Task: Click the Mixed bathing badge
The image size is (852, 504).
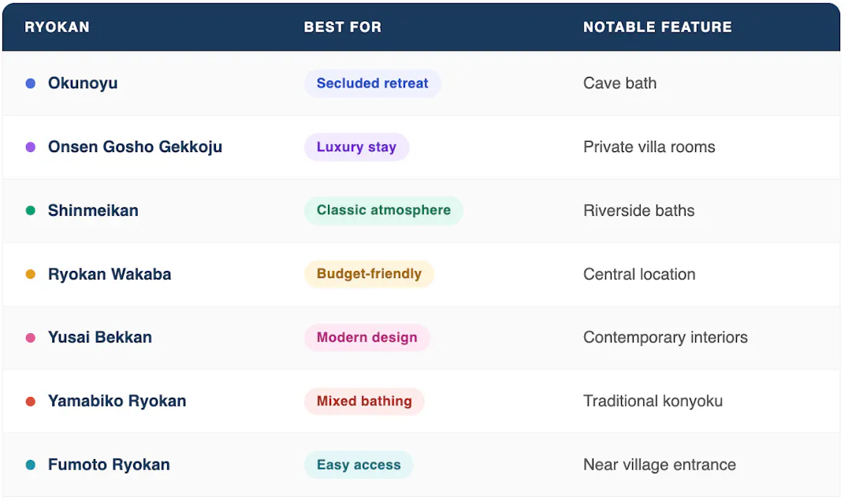Action: point(364,402)
